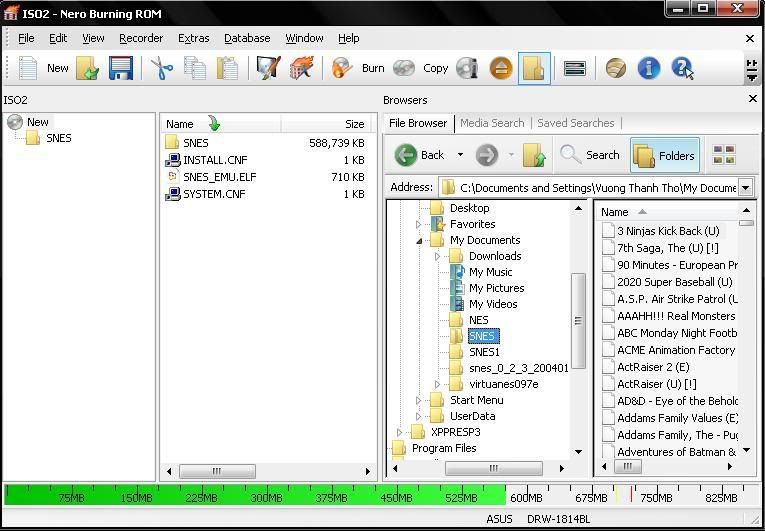The width and height of the screenshot is (765, 531).
Task: Toggle the Folders pane button
Action: tap(664, 155)
